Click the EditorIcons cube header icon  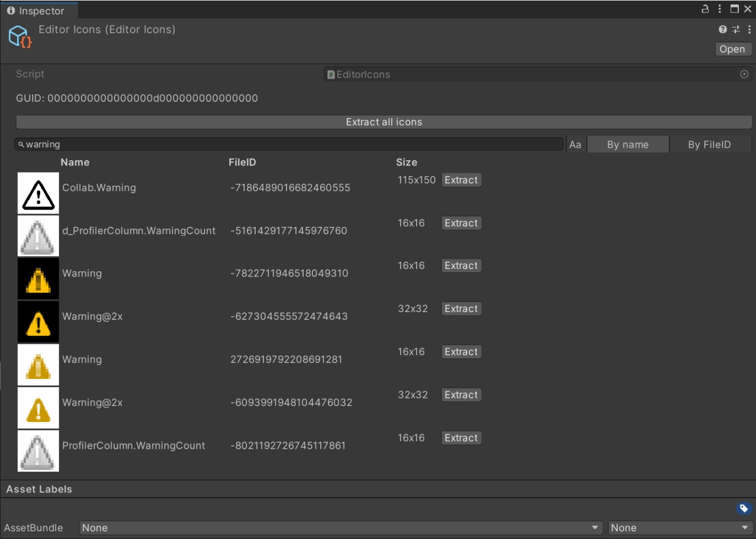pyautogui.click(x=18, y=36)
